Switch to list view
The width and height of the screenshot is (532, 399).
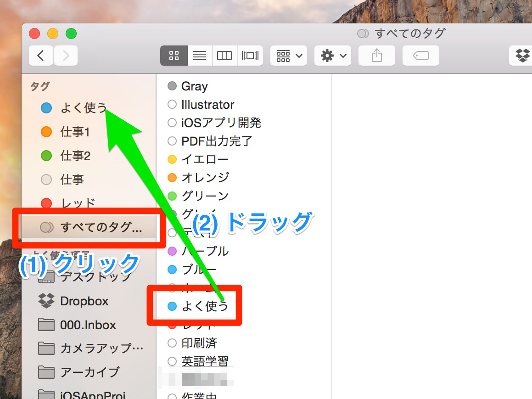[x=200, y=55]
